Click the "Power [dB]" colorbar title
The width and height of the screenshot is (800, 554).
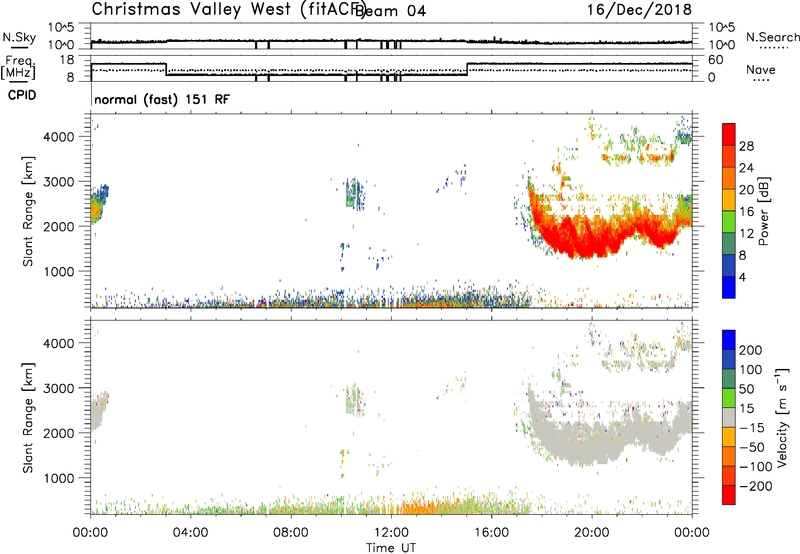763,211
